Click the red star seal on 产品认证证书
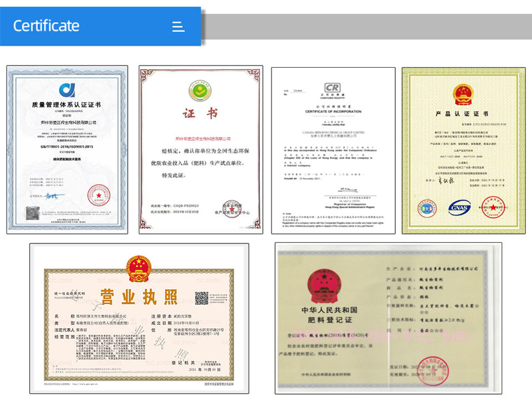 coord(493,207)
